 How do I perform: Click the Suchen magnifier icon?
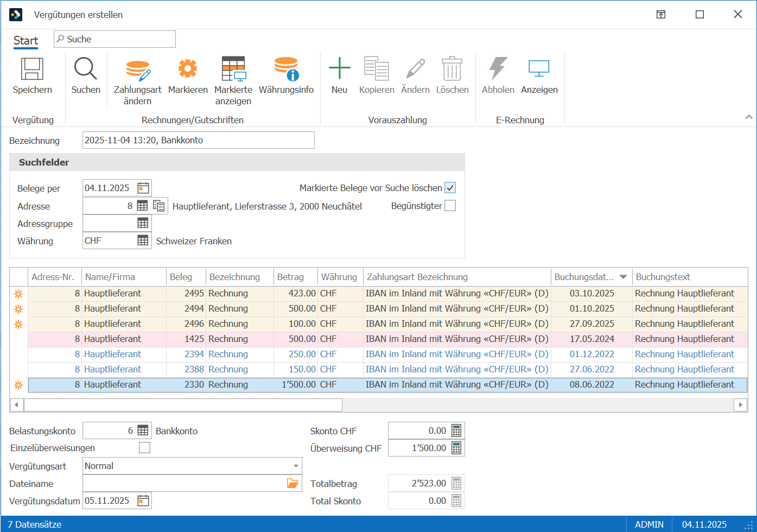coord(86,69)
